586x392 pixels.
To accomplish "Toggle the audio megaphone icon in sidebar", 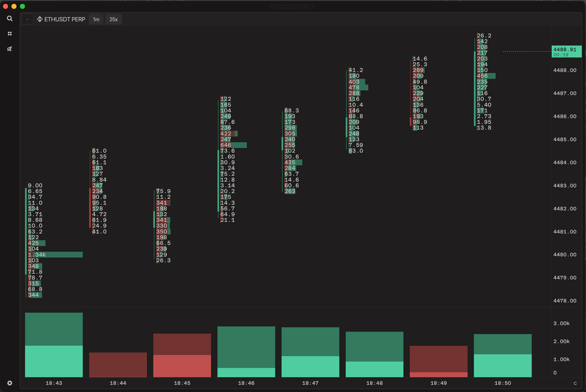I will click(x=10, y=49).
